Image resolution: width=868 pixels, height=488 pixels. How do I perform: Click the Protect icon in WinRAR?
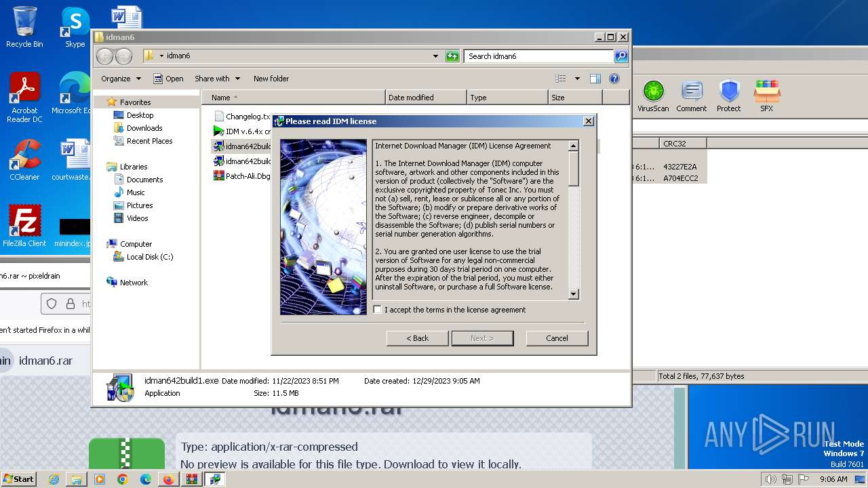click(729, 96)
